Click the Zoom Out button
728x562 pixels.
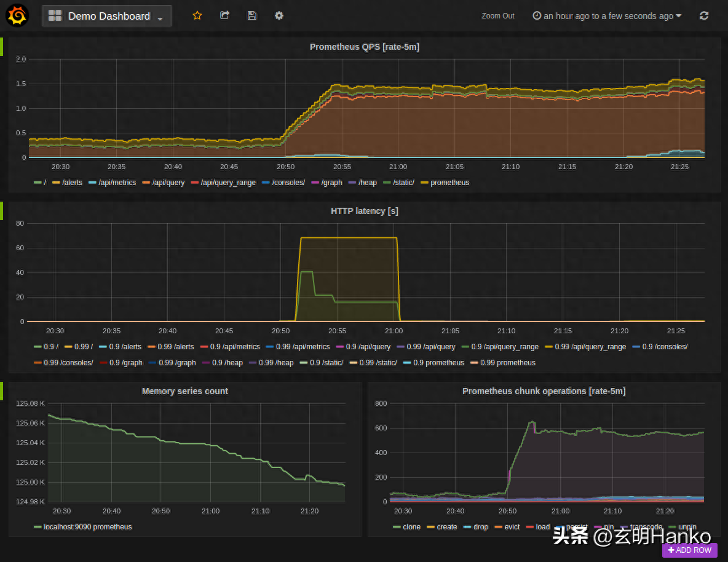[498, 16]
